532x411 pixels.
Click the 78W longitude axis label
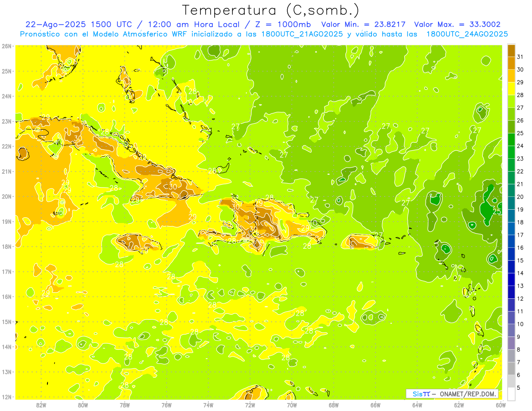tap(125, 405)
